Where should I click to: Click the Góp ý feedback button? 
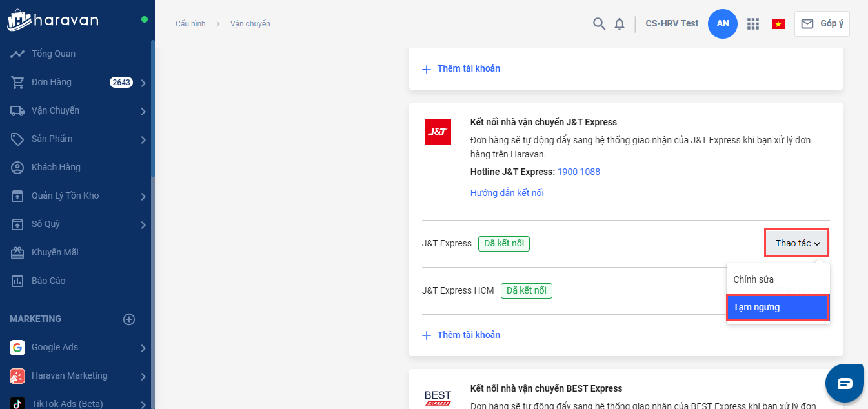(822, 24)
